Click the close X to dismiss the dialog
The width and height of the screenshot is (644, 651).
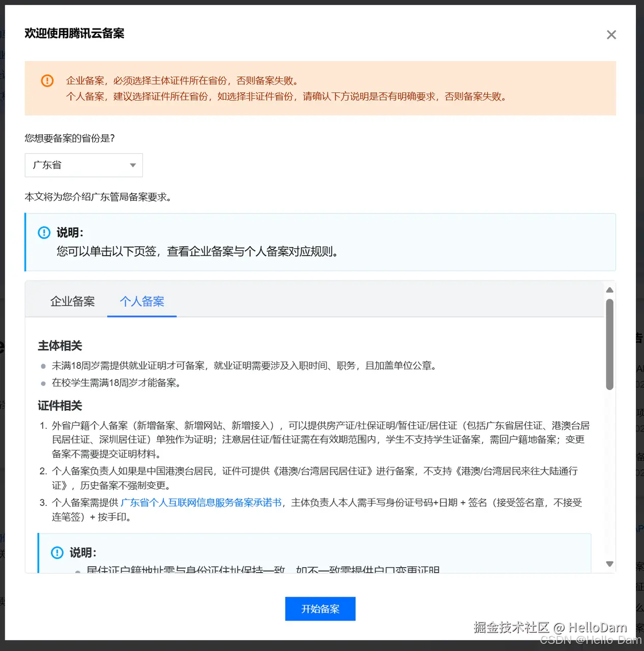611,35
